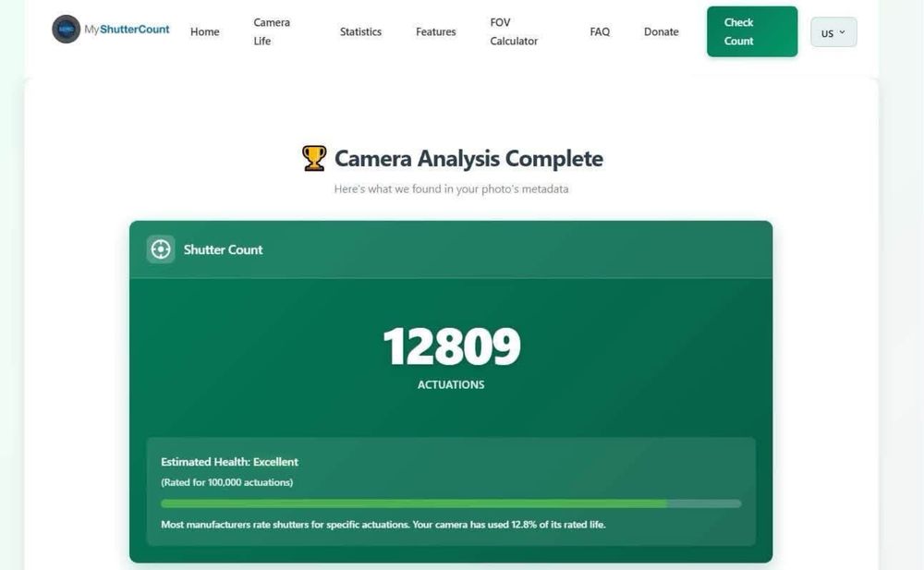Click the 12809 actuations number
The height and width of the screenshot is (570, 924).
coord(452,346)
